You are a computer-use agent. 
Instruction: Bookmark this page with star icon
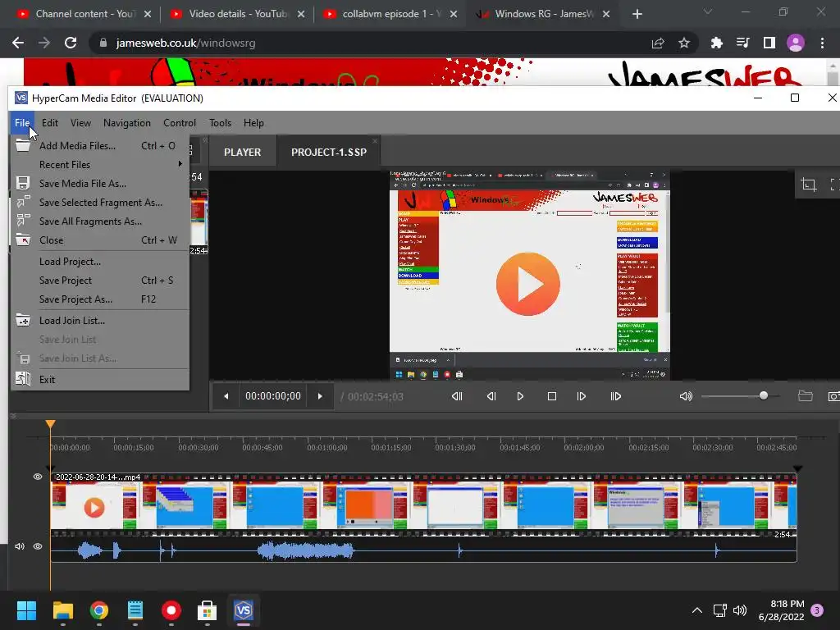click(684, 43)
